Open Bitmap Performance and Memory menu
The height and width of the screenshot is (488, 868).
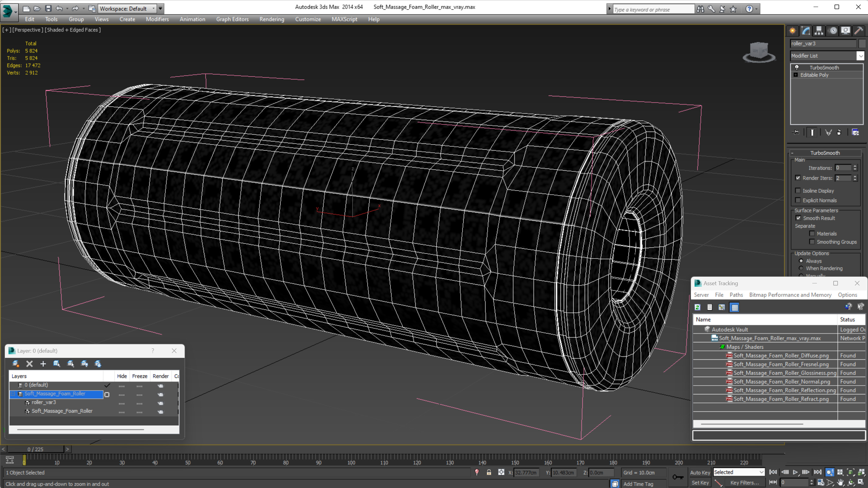tap(790, 295)
